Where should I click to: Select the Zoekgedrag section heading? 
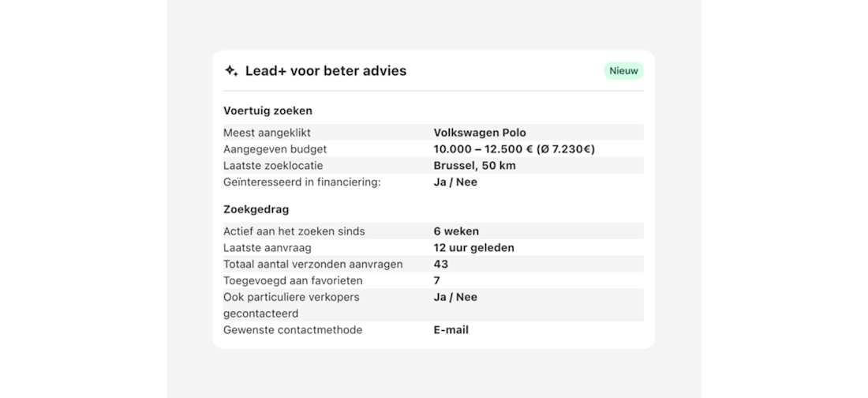[256, 209]
